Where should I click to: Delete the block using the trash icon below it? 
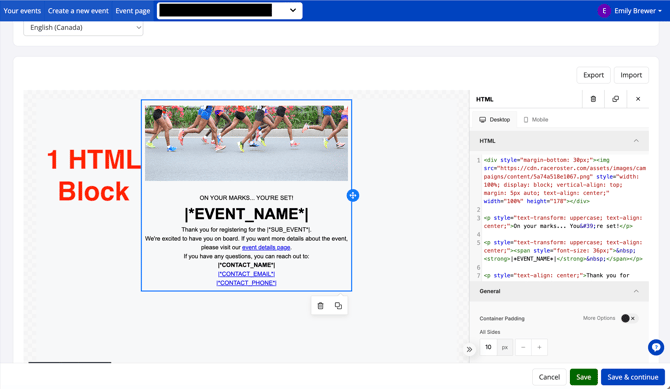click(320, 306)
